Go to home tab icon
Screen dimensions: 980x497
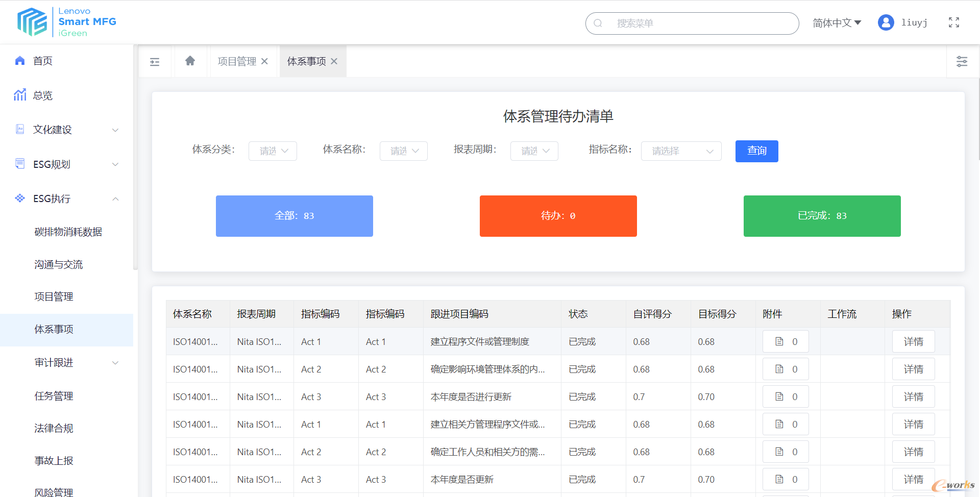(190, 61)
